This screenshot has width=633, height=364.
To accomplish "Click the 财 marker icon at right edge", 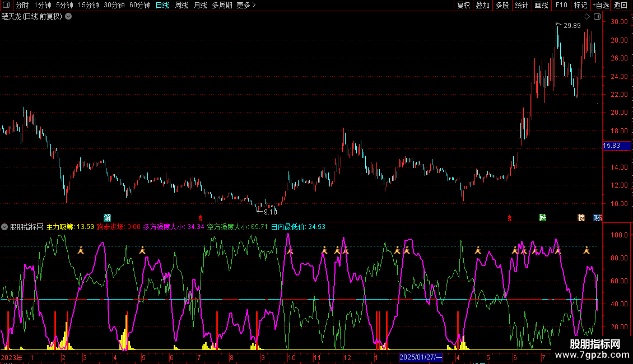I will pos(597,217).
